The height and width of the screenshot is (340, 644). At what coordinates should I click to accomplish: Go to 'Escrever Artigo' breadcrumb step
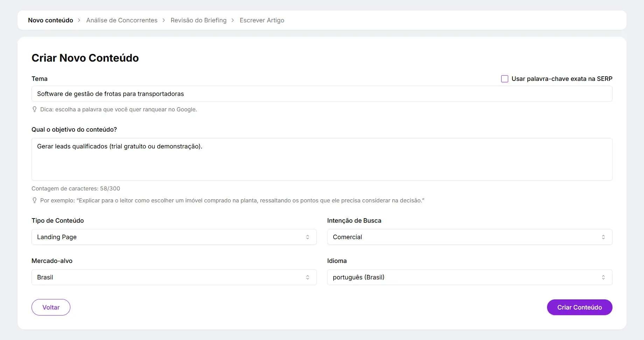click(262, 20)
